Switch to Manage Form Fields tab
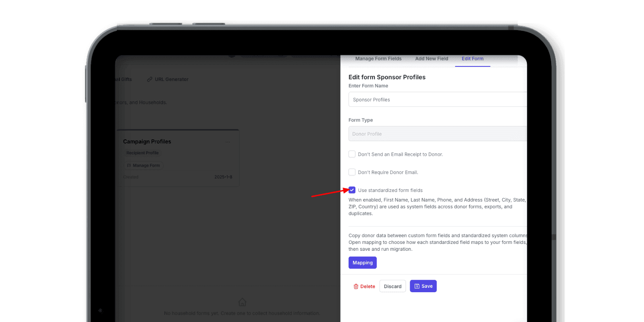Image resolution: width=644 pixels, height=322 pixels. [378, 59]
